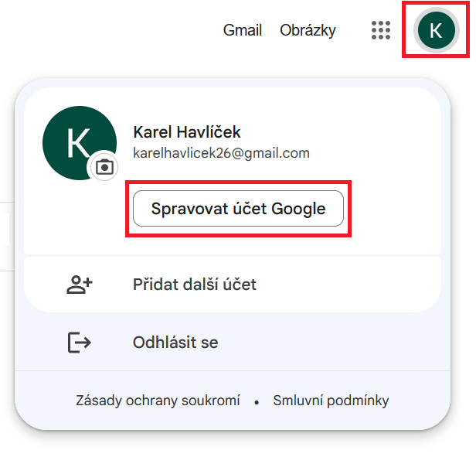Screen dimensions: 476x474
Task: Click the dot separator between footer links
Action: click(x=257, y=402)
